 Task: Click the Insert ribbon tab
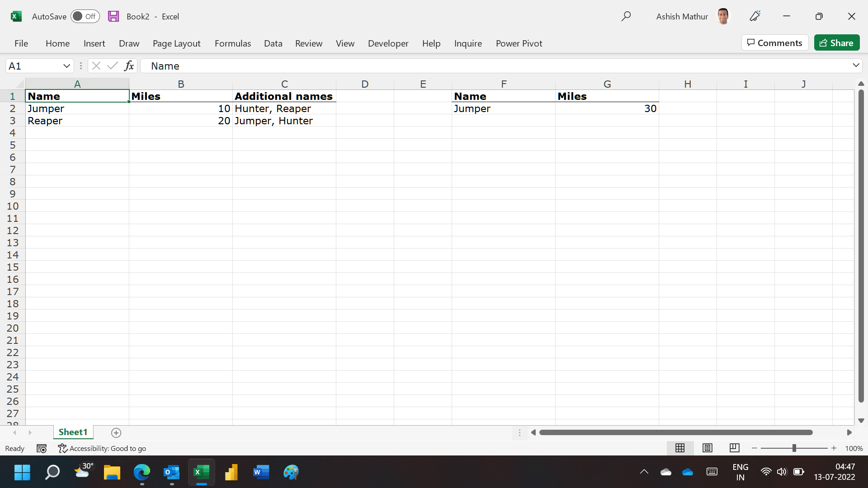click(x=94, y=43)
